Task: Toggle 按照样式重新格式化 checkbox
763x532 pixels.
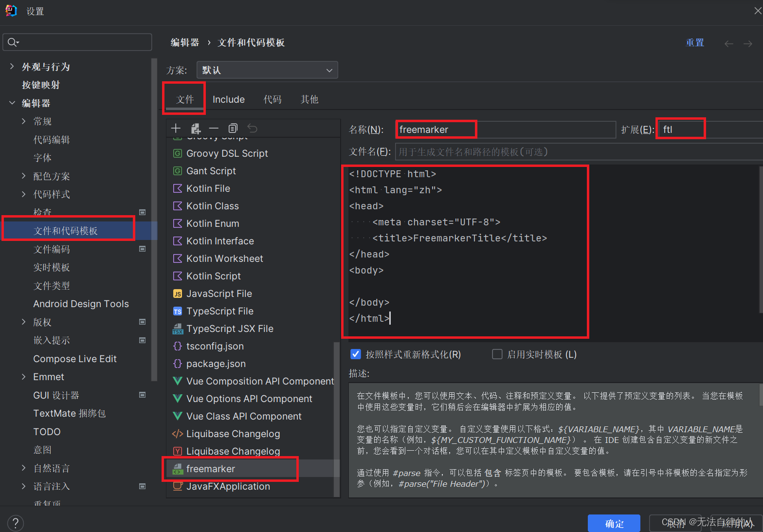Action: 356,354
